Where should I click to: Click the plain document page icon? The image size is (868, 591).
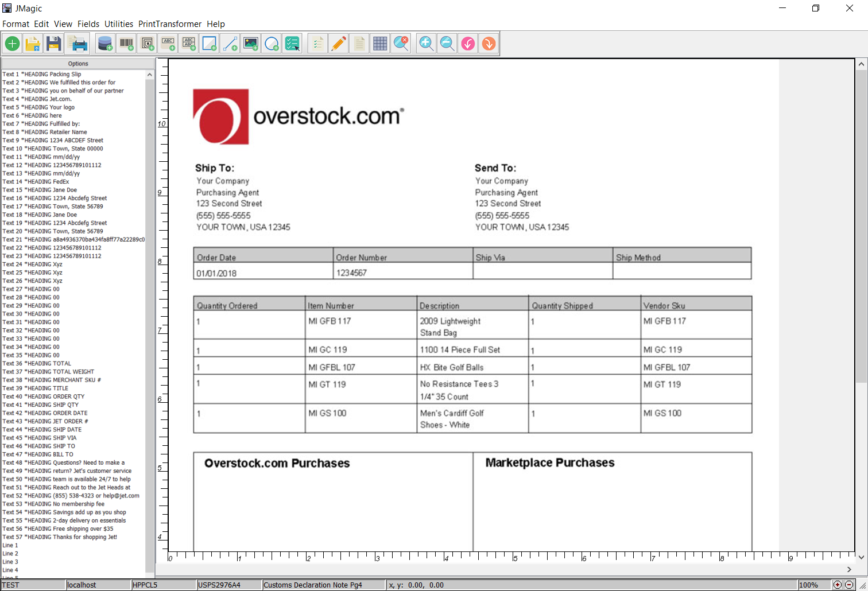click(359, 44)
